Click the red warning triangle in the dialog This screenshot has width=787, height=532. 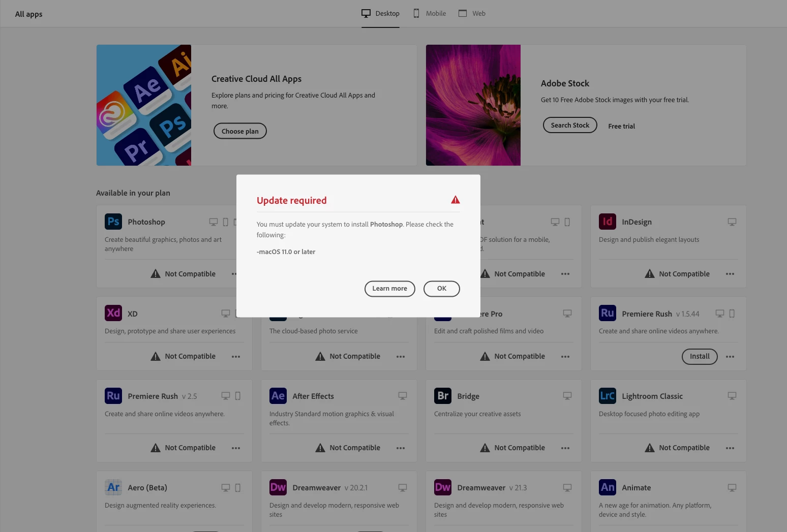pos(455,200)
